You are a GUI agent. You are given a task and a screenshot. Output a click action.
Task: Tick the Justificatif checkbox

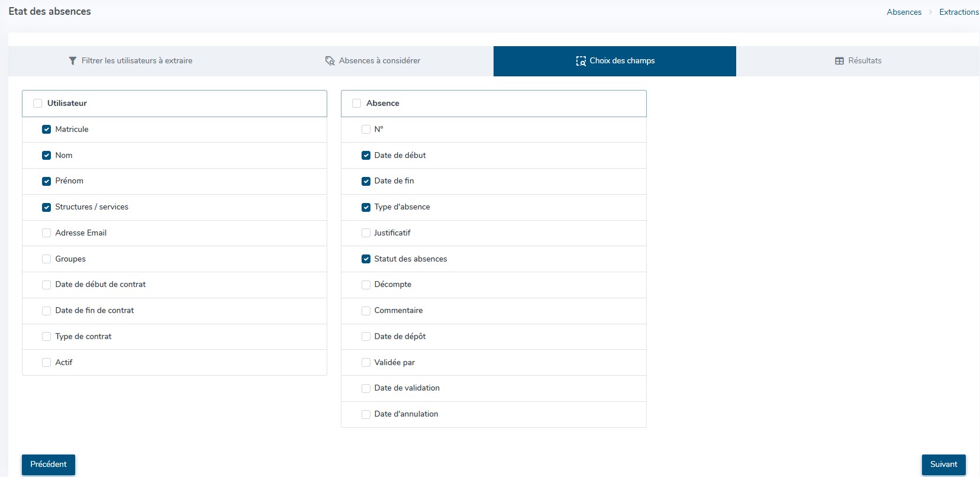[x=366, y=233]
